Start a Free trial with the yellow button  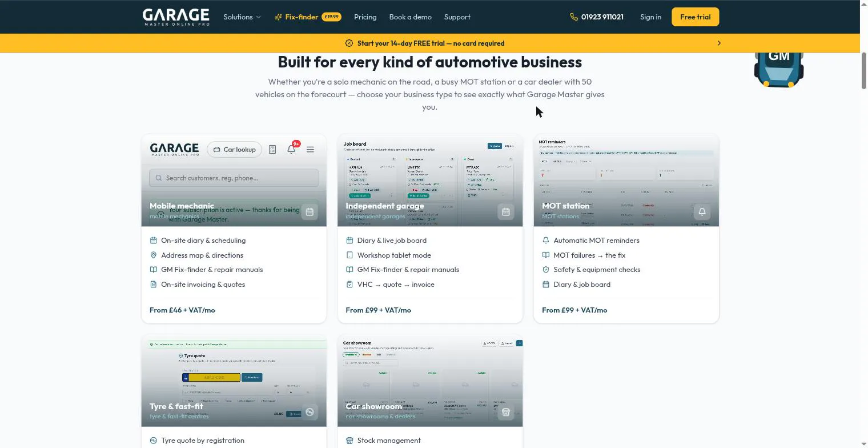[695, 17]
